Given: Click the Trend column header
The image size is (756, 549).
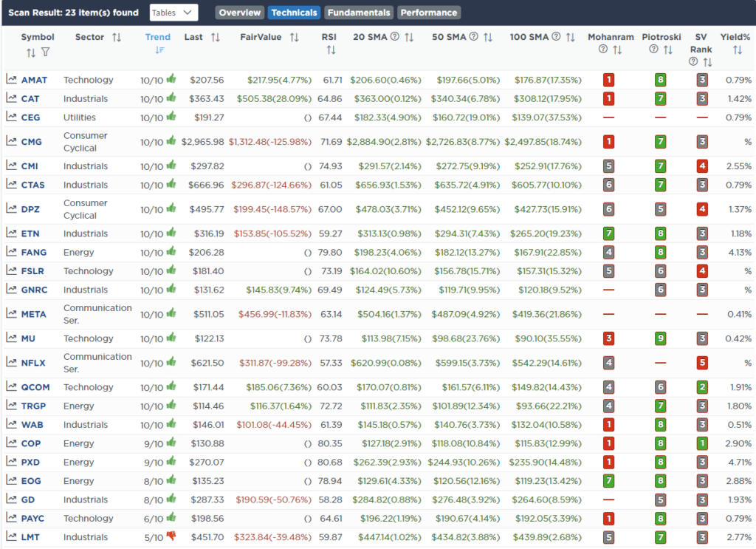Looking at the screenshot, I should [158, 37].
